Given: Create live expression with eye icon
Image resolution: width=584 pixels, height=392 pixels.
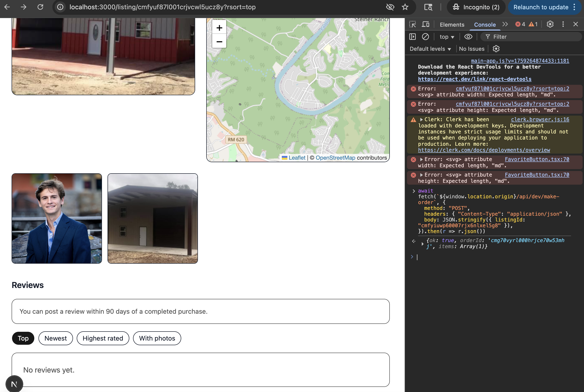Looking at the screenshot, I should point(468,37).
